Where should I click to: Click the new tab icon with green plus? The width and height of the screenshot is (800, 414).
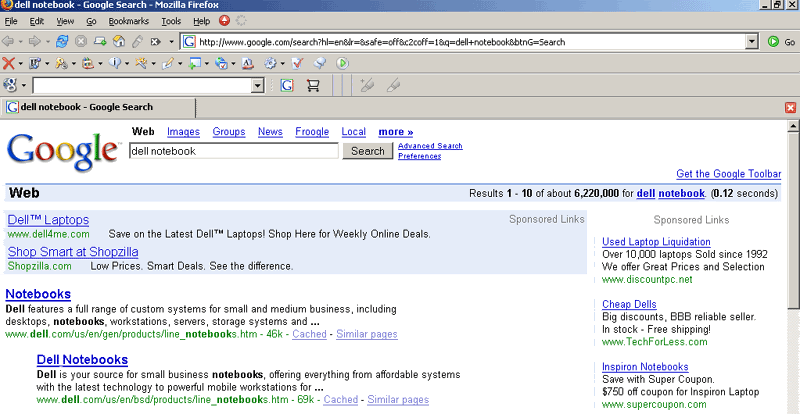coord(100,42)
